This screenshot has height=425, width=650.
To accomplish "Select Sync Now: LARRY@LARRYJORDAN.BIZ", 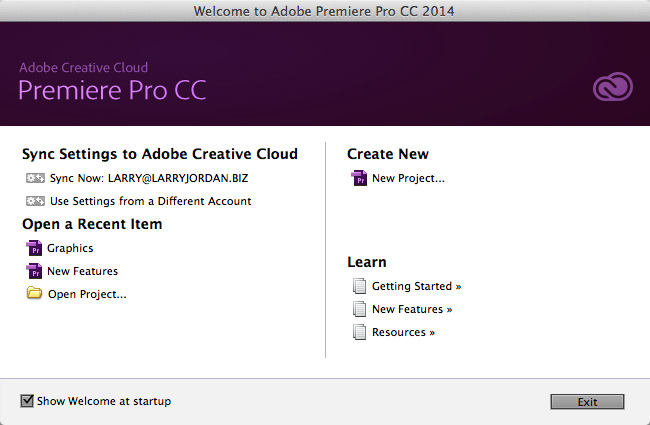I will tap(149, 178).
